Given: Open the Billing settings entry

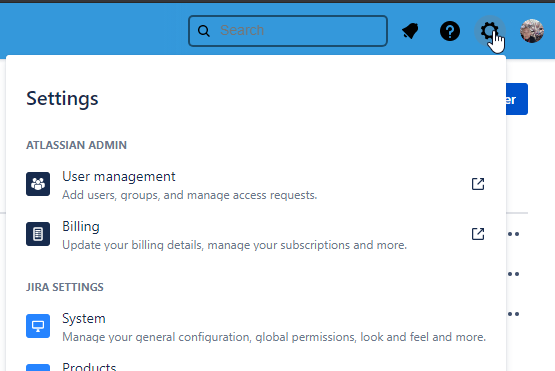Looking at the screenshot, I should coord(256,234).
